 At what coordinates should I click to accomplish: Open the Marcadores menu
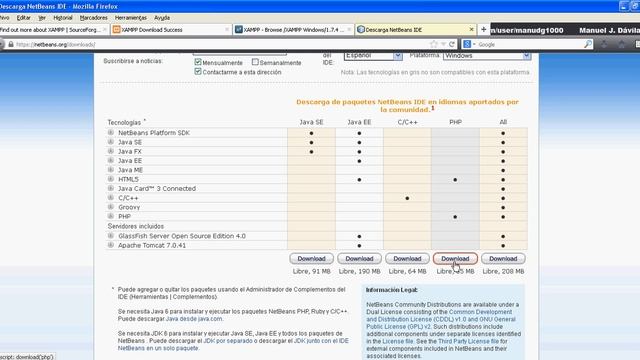pyautogui.click(x=93, y=18)
